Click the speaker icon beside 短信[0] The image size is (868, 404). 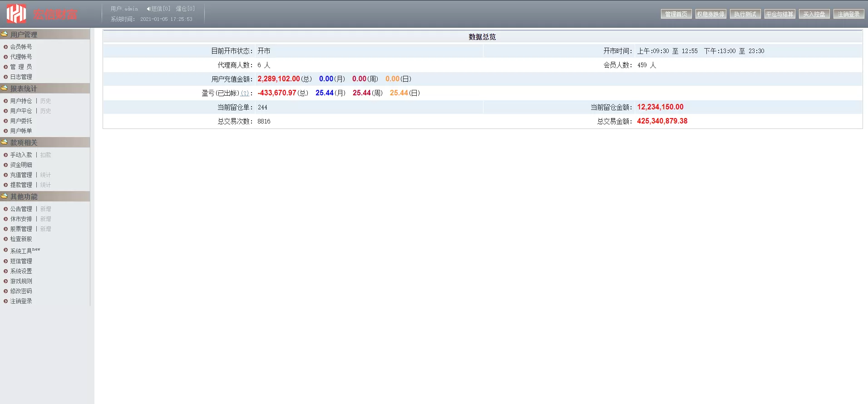pos(148,9)
